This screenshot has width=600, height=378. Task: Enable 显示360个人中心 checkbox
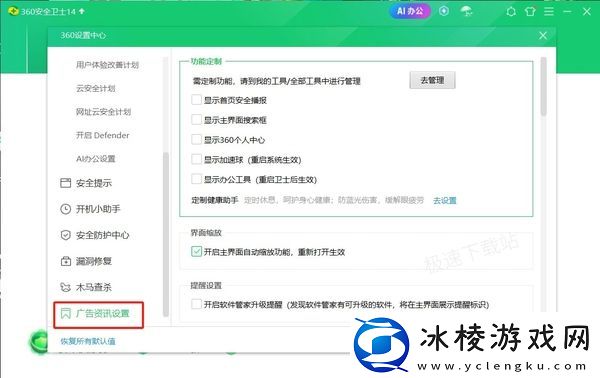[x=196, y=140]
